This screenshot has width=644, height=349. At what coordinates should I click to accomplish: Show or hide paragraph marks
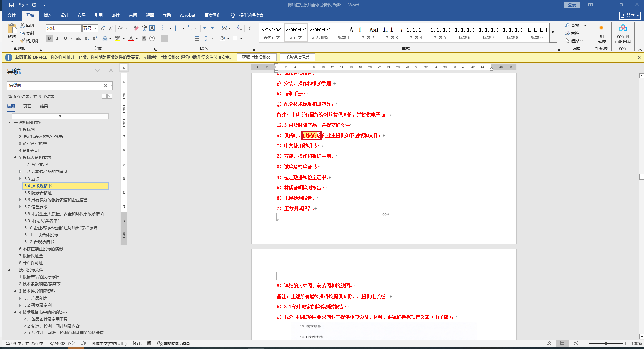(x=250, y=28)
